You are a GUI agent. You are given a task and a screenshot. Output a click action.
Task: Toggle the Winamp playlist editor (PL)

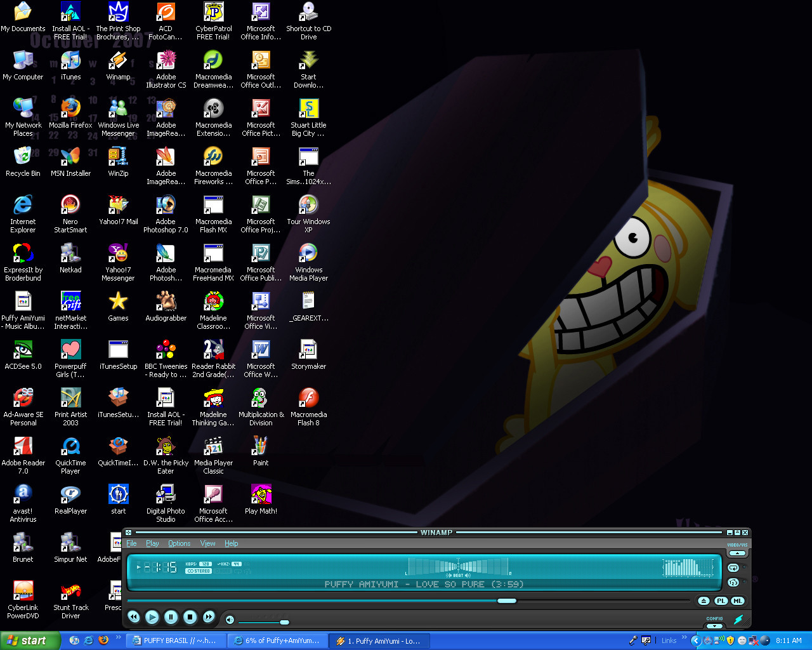(x=721, y=601)
